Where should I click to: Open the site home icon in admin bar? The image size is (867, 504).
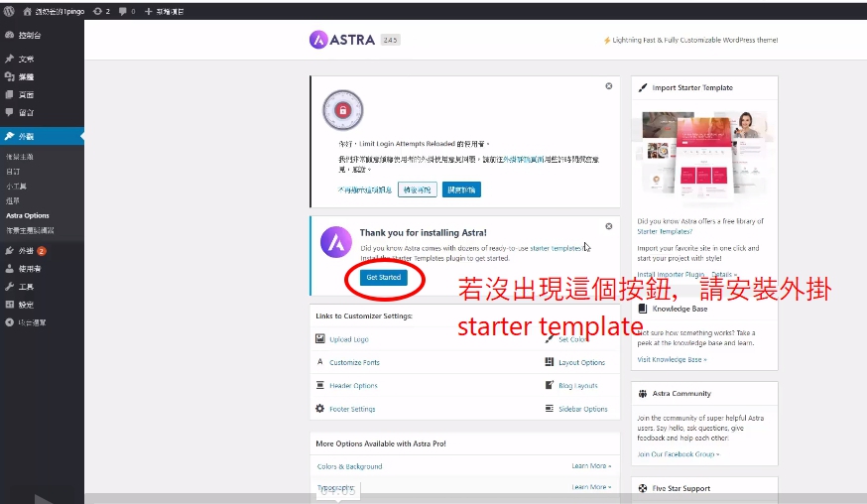(27, 11)
